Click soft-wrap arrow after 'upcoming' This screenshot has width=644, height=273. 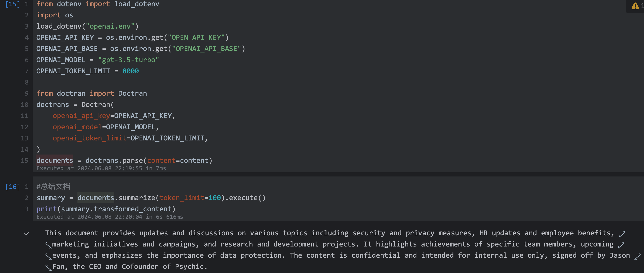coord(621,245)
